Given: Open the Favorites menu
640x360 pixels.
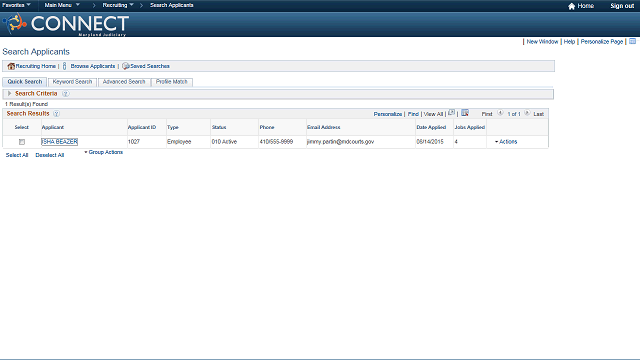Looking at the screenshot, I should 16,5.
